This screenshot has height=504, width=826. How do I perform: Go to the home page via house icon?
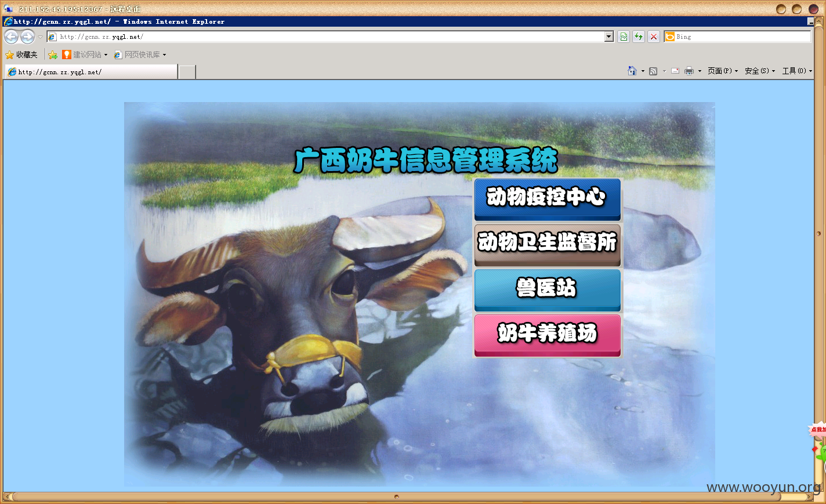632,71
